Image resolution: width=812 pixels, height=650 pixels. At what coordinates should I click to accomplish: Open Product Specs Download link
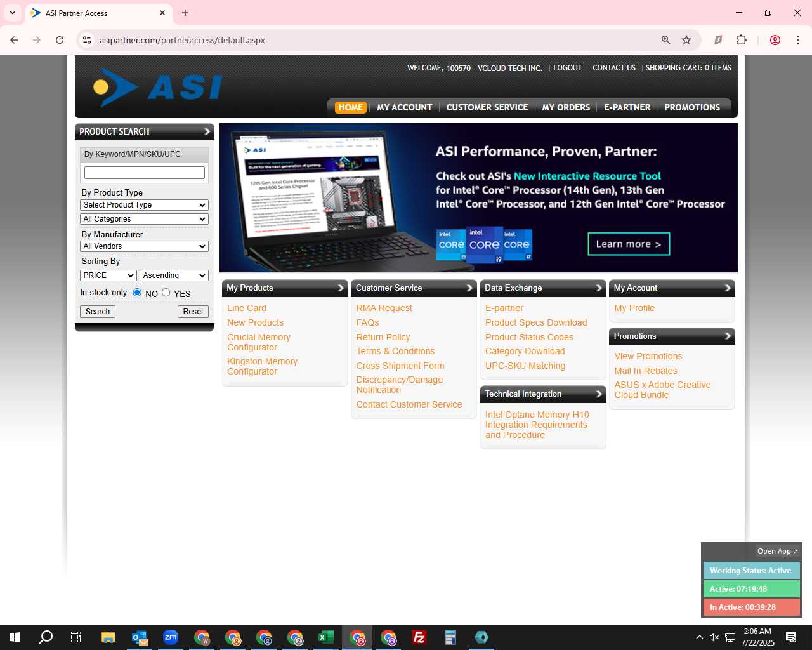[536, 322]
